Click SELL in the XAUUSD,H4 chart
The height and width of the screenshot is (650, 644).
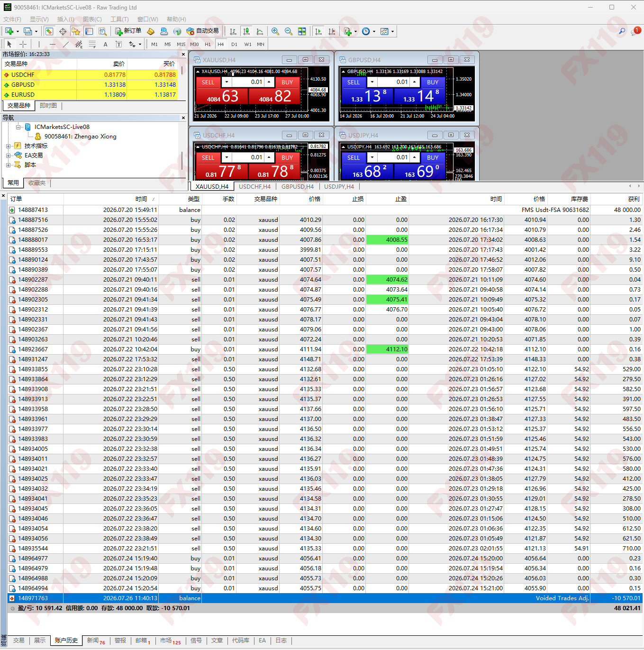tap(208, 82)
